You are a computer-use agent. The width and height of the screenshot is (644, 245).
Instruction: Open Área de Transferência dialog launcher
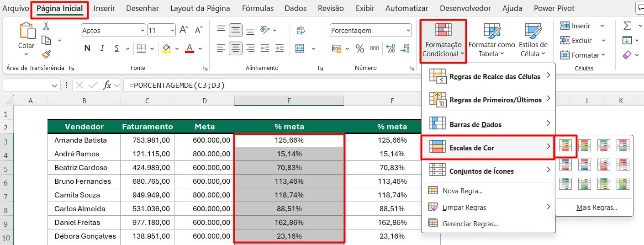(72, 68)
